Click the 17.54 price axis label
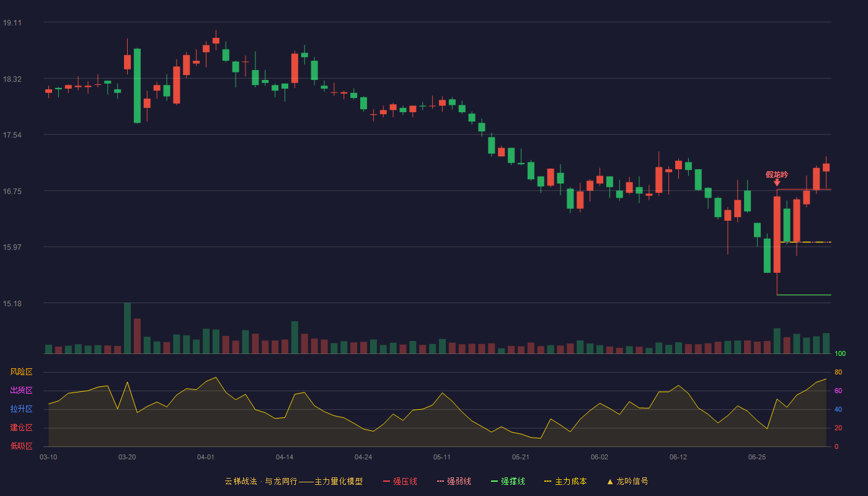Screen dimensions: 868x496 pos(12,135)
